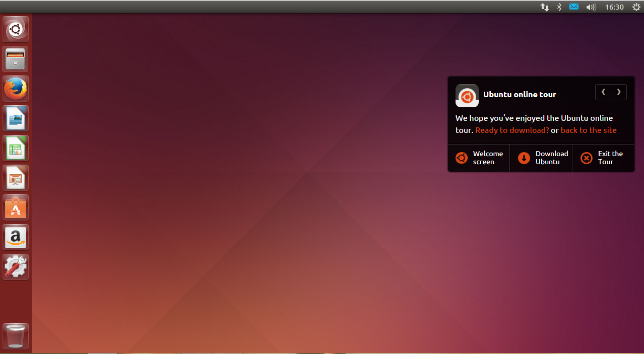Launch Firefox web browser from the launcher
The height and width of the screenshot is (354, 644).
16,89
